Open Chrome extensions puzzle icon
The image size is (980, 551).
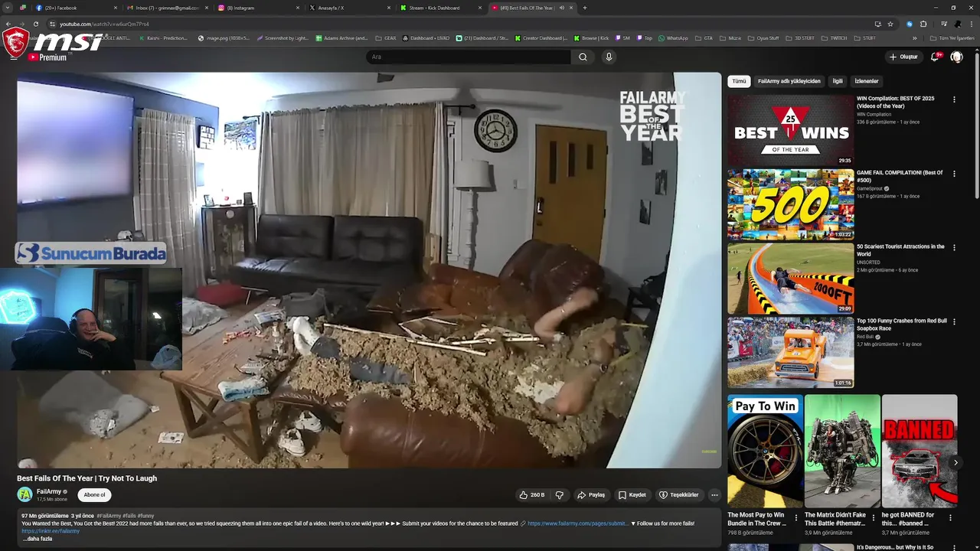click(x=923, y=24)
